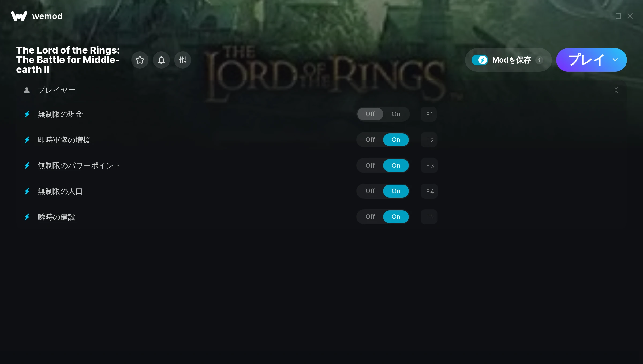Viewport: 643px width, 364px height.
Task: Click the F3 hotkey box
Action: [x=429, y=166]
